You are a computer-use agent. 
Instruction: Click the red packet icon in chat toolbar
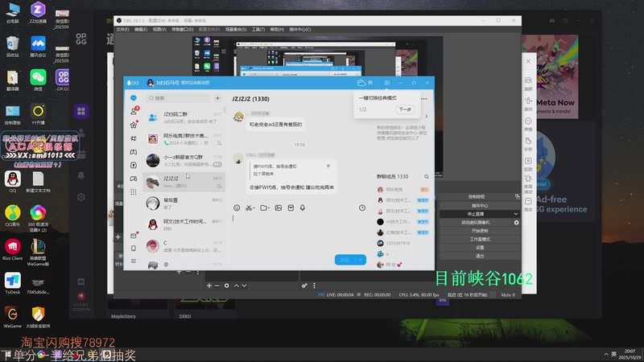point(291,208)
